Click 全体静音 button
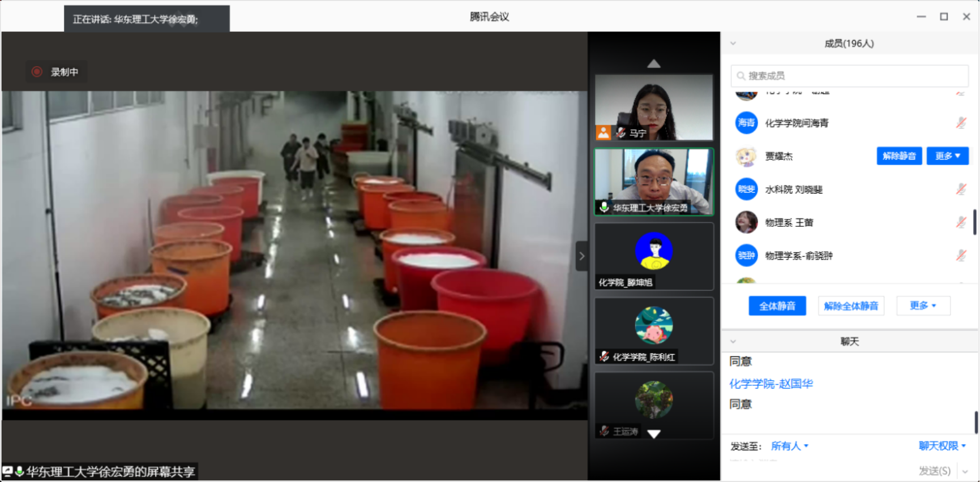This screenshot has width=980, height=482. coord(777,306)
